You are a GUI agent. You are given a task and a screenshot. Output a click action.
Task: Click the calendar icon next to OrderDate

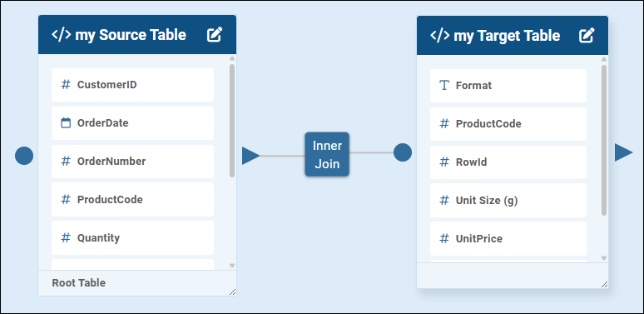point(66,123)
